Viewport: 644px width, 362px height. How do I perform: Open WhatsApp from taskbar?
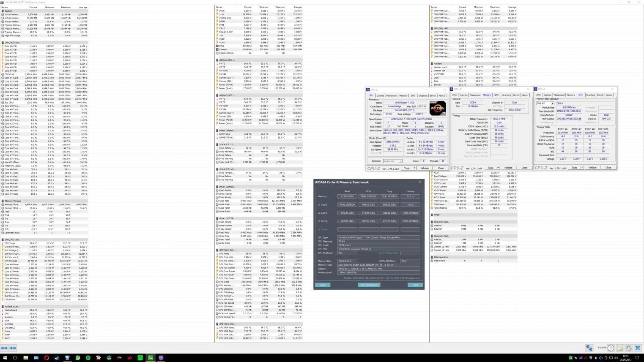pyautogui.click(x=78, y=357)
